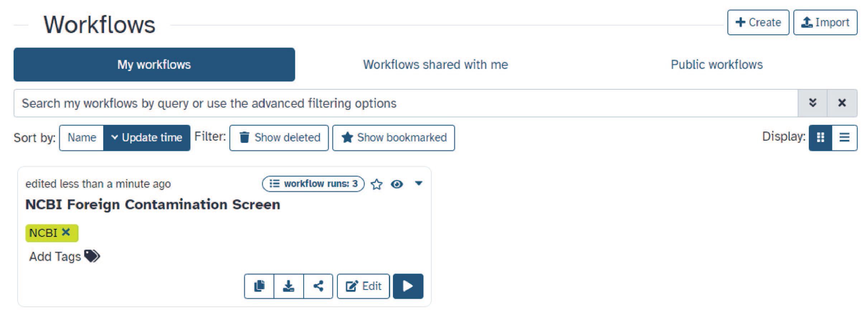Switch to grid display view
Image resolution: width=868 pixels, height=329 pixels.
(820, 137)
